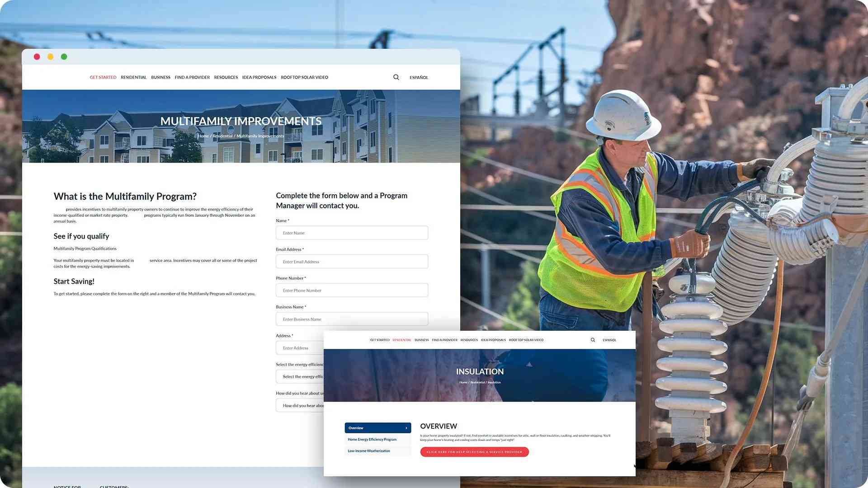Click the arrow chevron on the Overview sidebar item
Viewport: 868px width, 488px height.
pyautogui.click(x=406, y=427)
